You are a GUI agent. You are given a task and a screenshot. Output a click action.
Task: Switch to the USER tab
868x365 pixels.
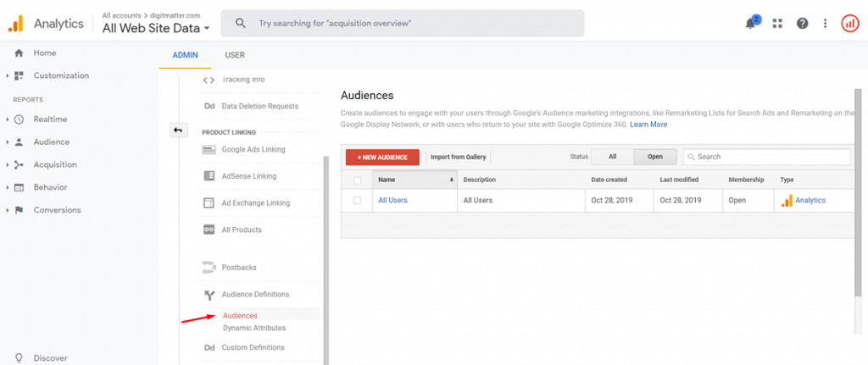point(235,55)
